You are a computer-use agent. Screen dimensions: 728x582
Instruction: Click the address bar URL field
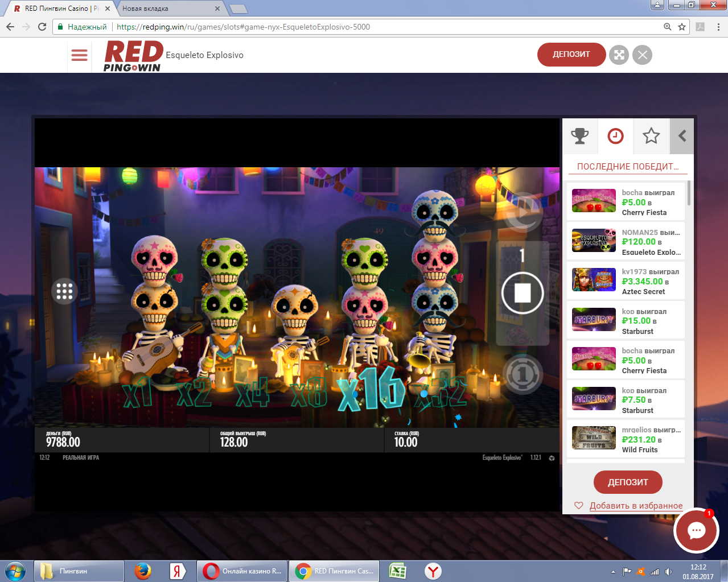pyautogui.click(x=371, y=27)
